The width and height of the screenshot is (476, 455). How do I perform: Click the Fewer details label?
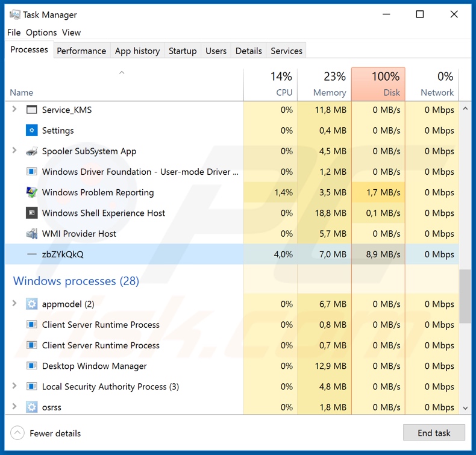tap(55, 433)
